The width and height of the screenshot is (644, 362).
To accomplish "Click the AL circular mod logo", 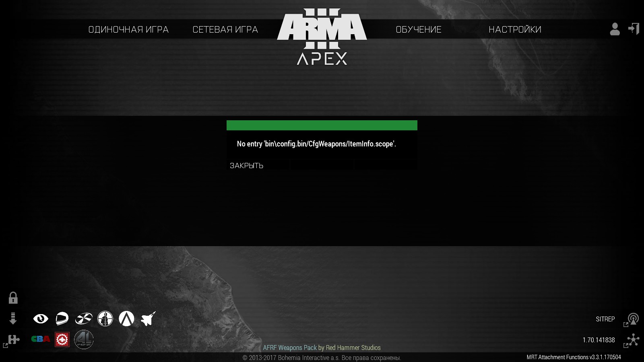I will (84, 339).
